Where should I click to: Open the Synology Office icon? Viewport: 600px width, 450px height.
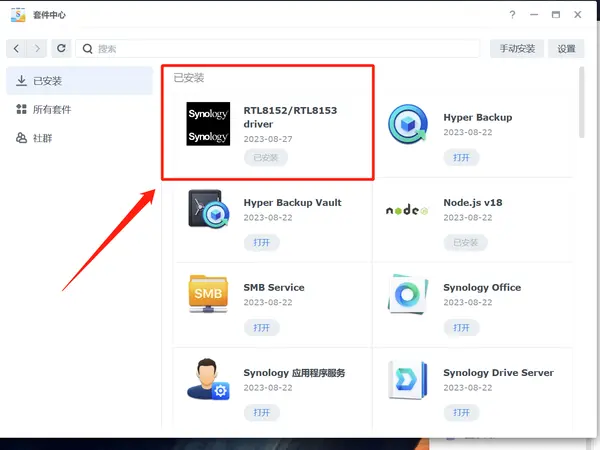click(408, 294)
